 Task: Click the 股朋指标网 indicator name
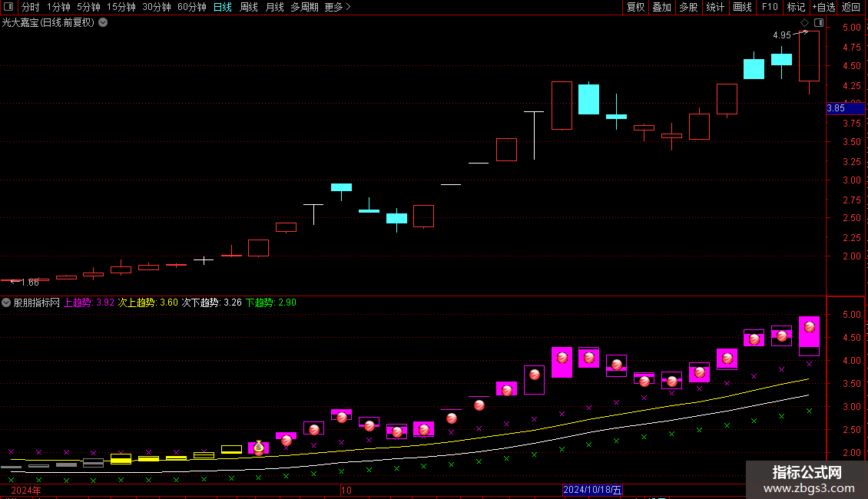pyautogui.click(x=37, y=302)
